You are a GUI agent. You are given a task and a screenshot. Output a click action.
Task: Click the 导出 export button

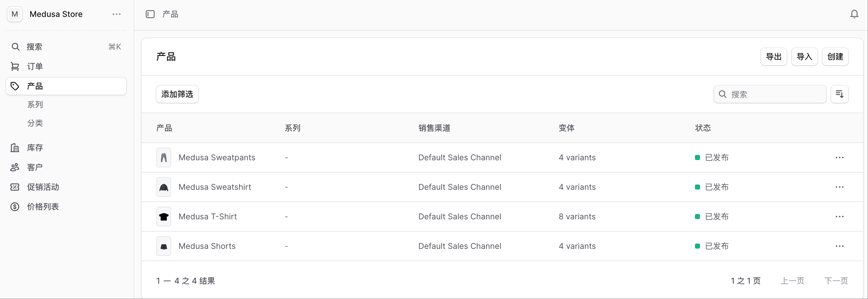point(773,57)
